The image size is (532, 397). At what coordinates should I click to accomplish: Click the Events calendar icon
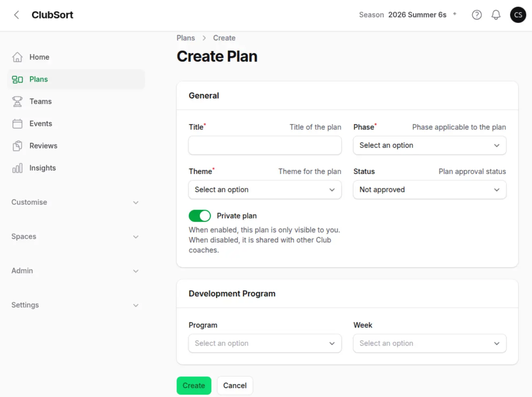pos(17,124)
